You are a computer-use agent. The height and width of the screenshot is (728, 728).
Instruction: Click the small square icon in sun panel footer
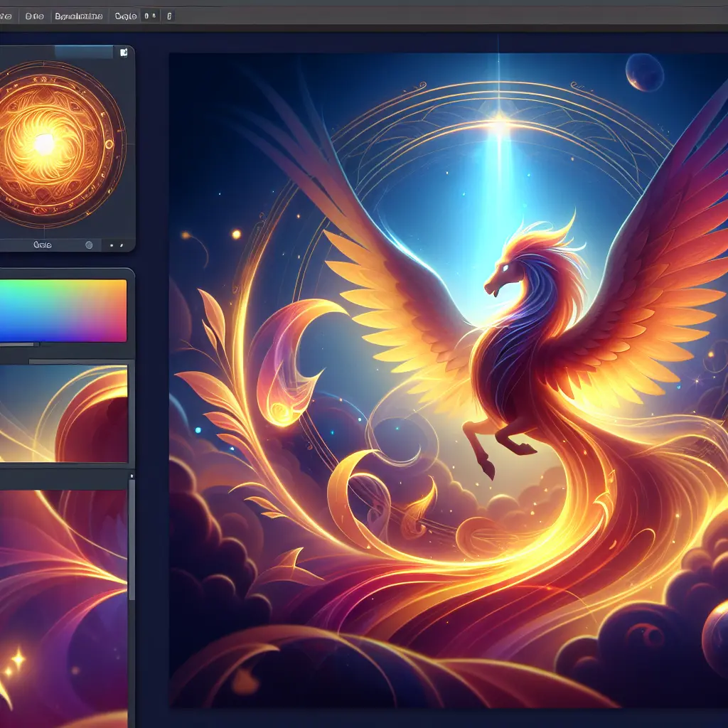pos(111,245)
